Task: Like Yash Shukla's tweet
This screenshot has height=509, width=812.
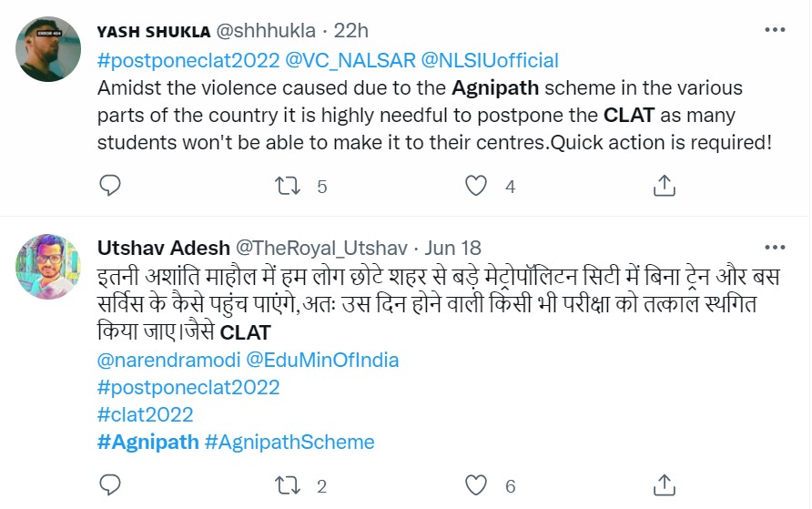Action: pyautogui.click(x=476, y=186)
